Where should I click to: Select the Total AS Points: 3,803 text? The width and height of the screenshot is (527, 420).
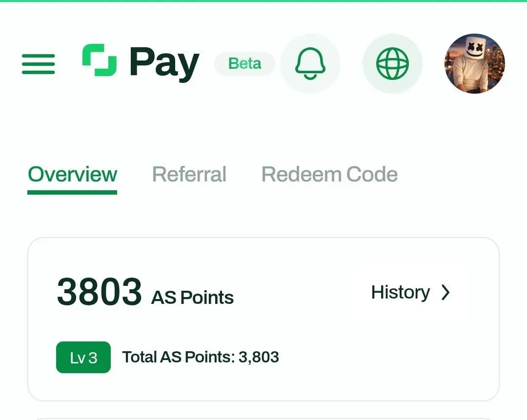click(201, 357)
